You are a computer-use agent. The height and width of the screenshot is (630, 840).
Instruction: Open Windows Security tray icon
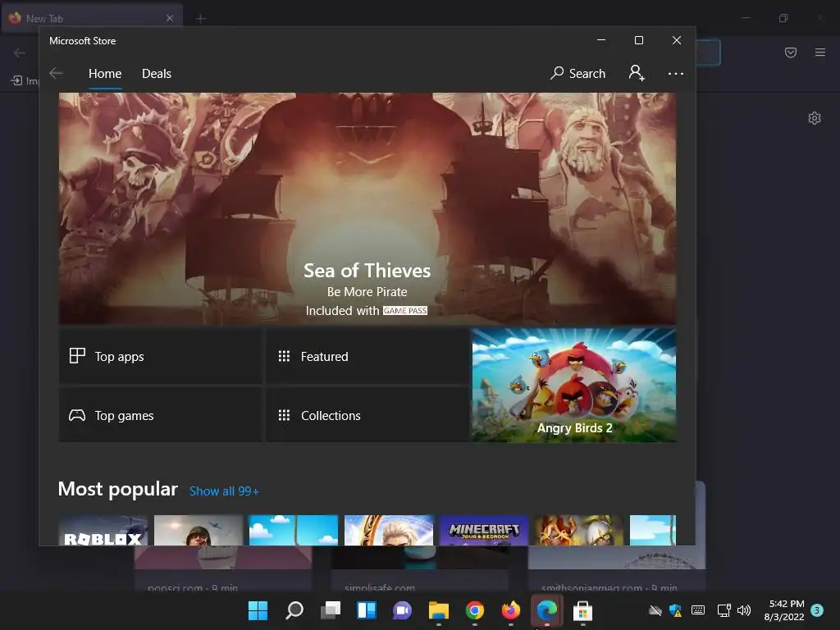pos(676,610)
